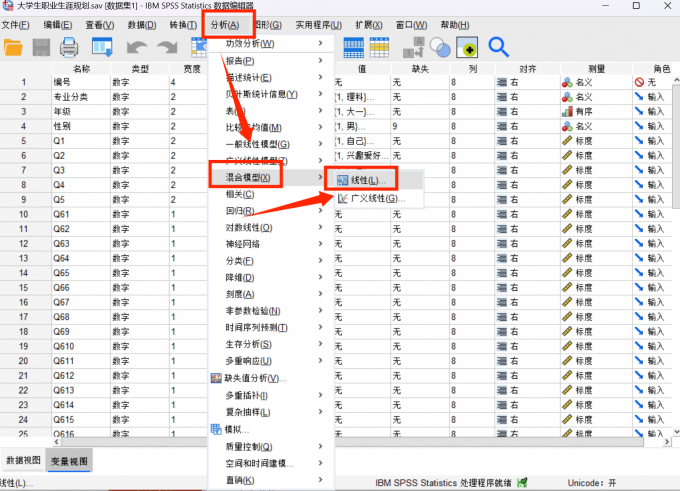Click the Print toolbar icon

pos(69,47)
